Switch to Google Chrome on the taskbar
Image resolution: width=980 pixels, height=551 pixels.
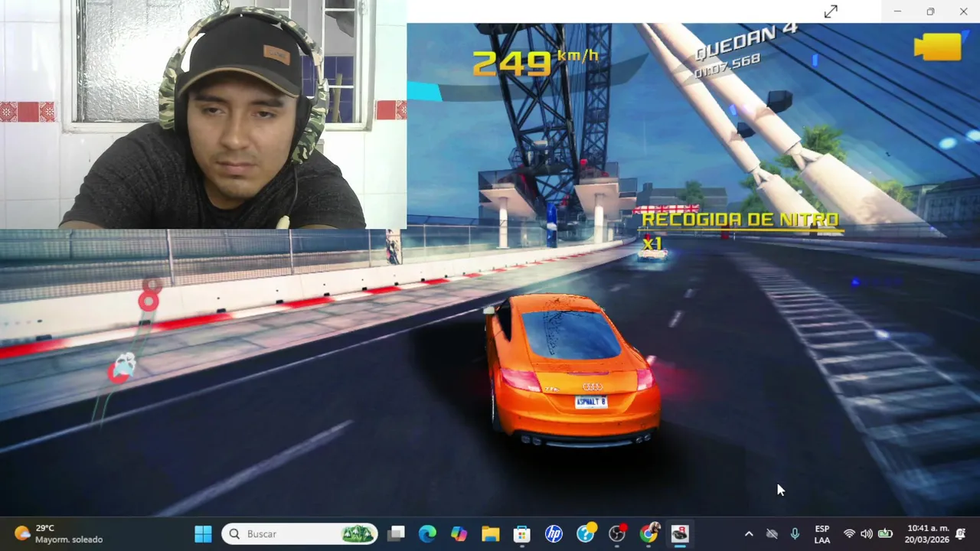coord(648,533)
